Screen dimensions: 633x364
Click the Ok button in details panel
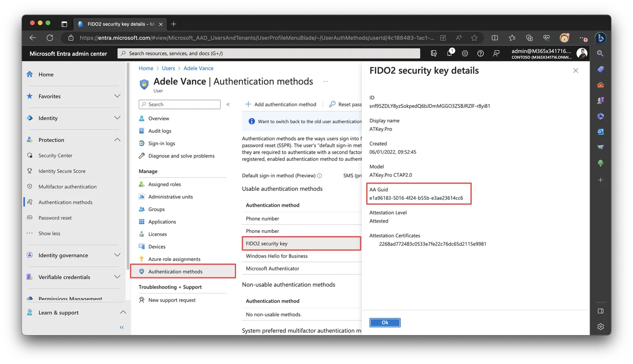(385, 322)
